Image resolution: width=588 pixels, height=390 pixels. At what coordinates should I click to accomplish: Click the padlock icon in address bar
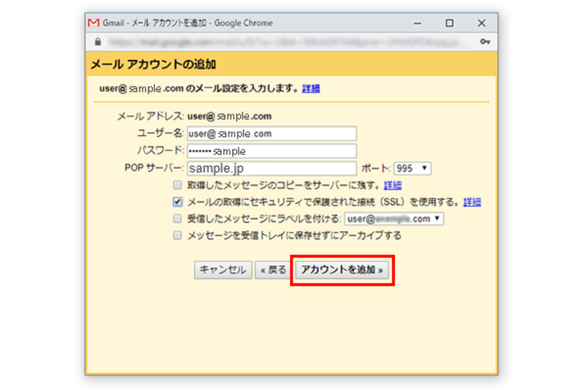pyautogui.click(x=98, y=42)
